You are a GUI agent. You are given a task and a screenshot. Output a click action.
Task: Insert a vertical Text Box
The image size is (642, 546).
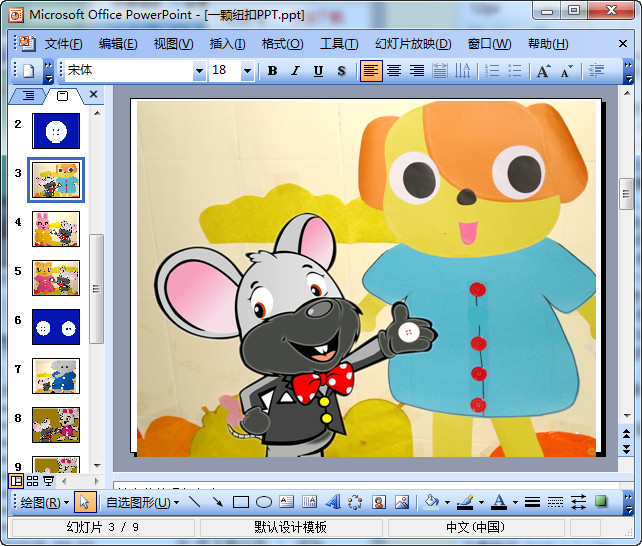coord(310,502)
